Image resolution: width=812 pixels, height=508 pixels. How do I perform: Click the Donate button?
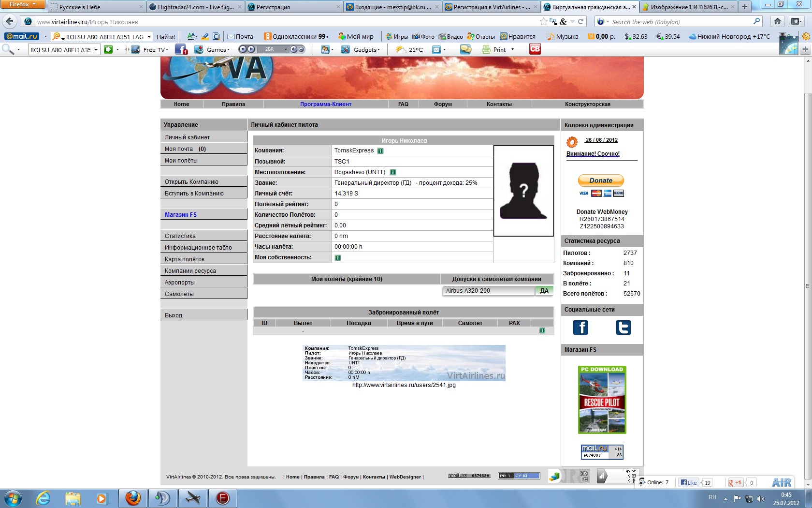coord(601,180)
